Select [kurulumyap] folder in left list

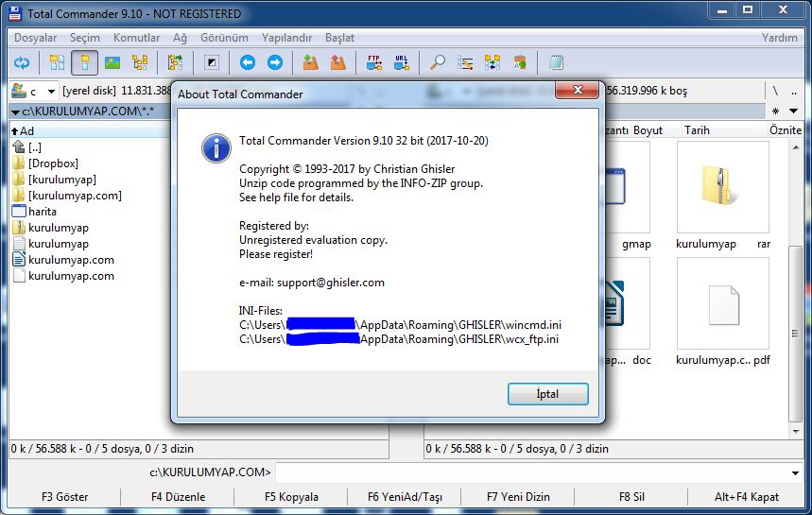[55, 180]
